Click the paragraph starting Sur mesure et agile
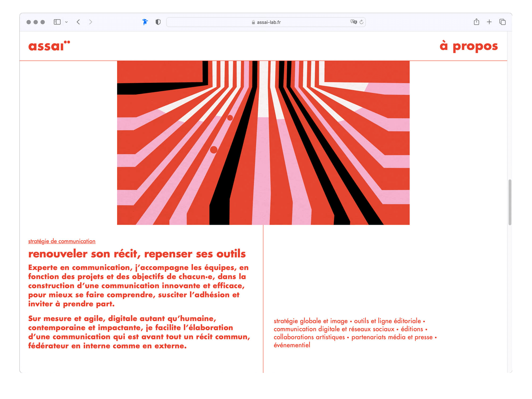The image size is (532, 399). click(x=139, y=332)
